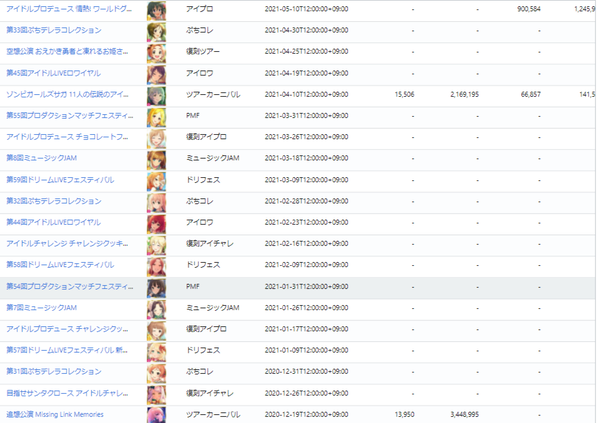Viewport: 600px width, 423px height.
Task: Select ドリフェス in the 2021-01-09 row
Action: pyautogui.click(x=203, y=350)
